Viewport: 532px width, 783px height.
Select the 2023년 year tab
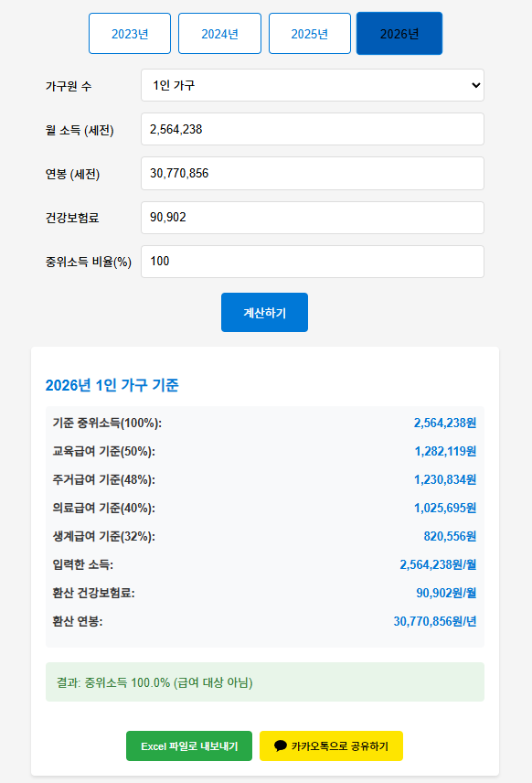[130, 34]
